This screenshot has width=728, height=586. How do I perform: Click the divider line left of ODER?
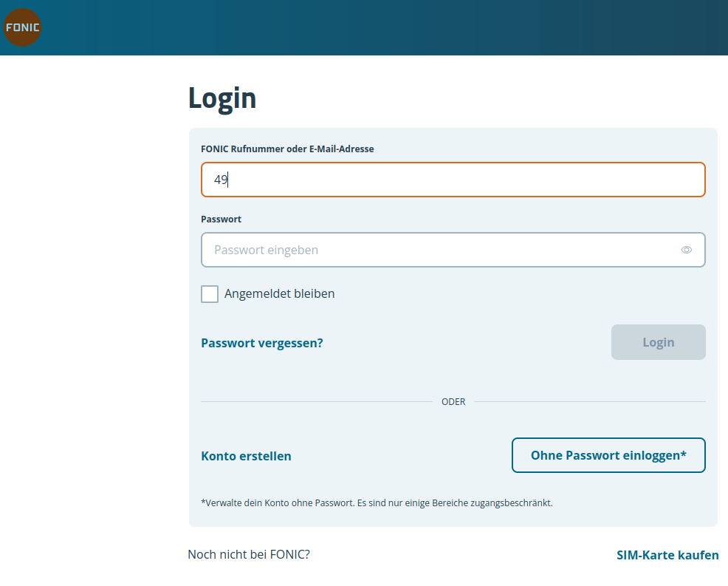pos(316,402)
